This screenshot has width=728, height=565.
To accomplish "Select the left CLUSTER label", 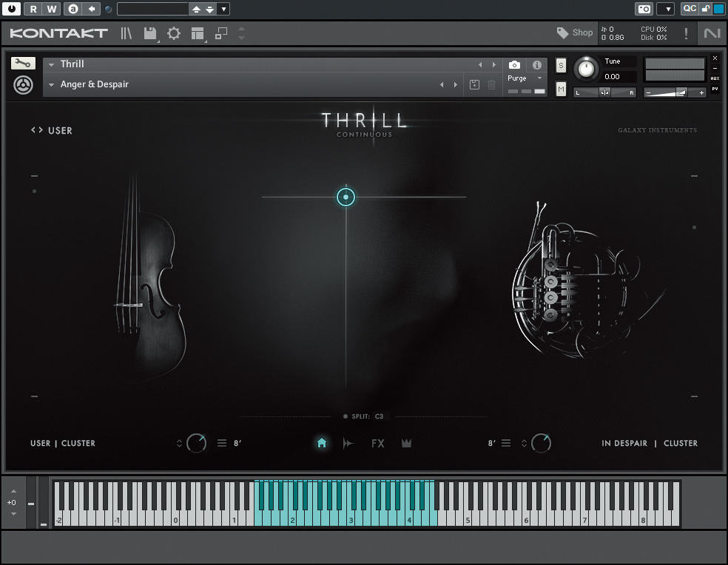I will pyautogui.click(x=78, y=444).
